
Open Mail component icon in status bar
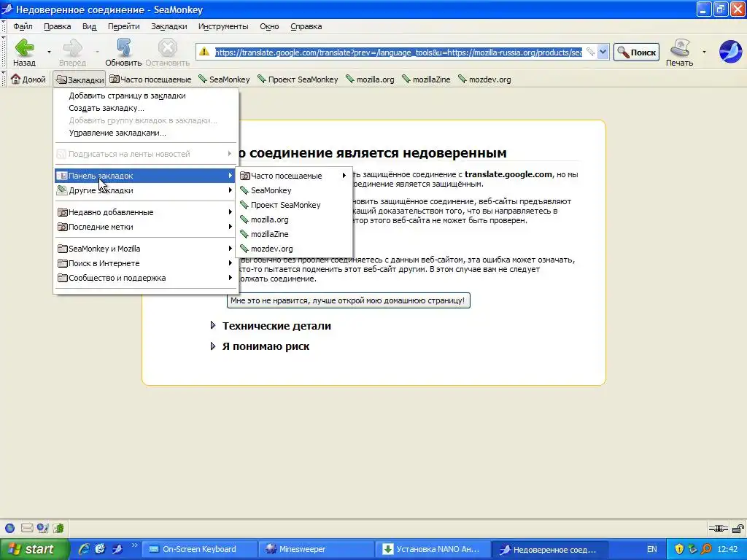27,528
